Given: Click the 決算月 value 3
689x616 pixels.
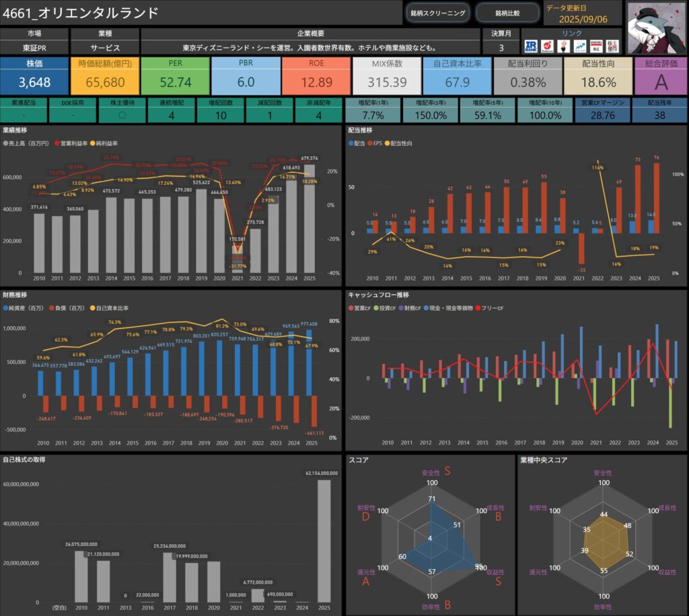Looking at the screenshot, I should pyautogui.click(x=501, y=48).
